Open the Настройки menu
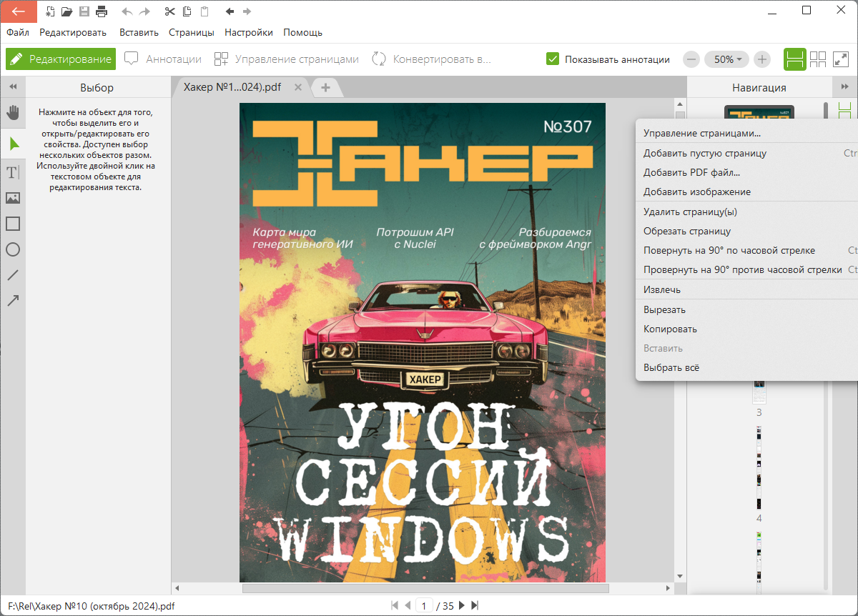The width and height of the screenshot is (858, 616). point(249,32)
